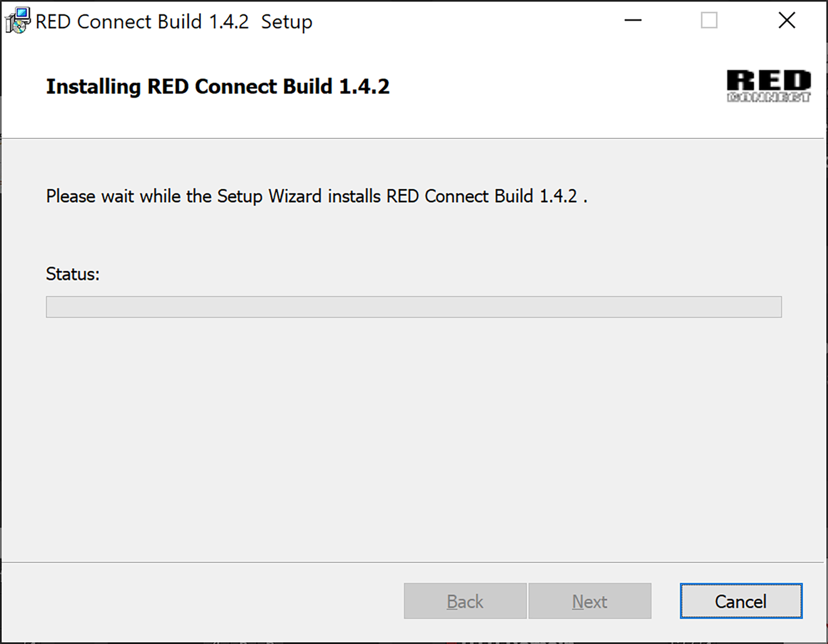This screenshot has width=828, height=644.
Task: Click the "Installing RED Connect Build 1.4.2" heading
Action: tap(218, 86)
